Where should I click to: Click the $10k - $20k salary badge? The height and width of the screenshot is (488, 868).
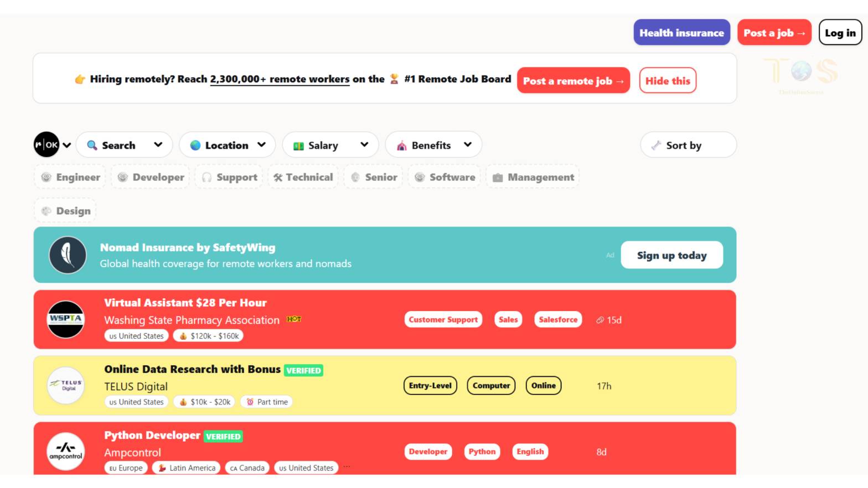(x=204, y=402)
